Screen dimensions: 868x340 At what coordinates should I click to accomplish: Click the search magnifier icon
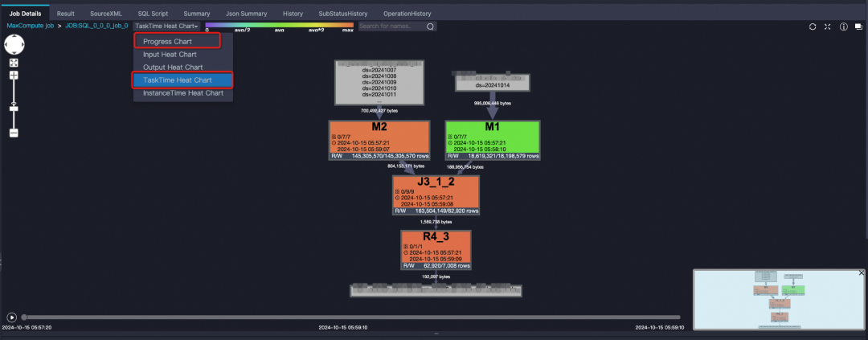(430, 26)
